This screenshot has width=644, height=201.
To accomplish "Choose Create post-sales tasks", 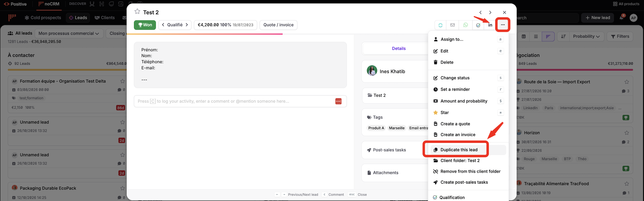I will [x=468, y=182].
